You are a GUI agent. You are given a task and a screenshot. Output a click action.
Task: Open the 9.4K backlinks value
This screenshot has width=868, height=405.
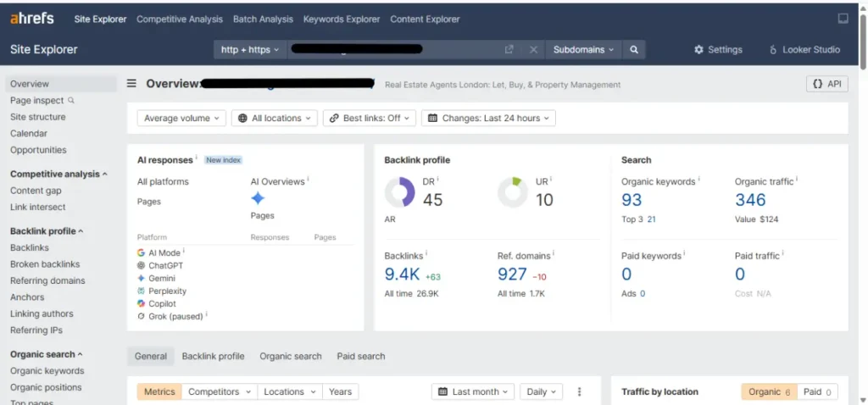[x=403, y=274]
